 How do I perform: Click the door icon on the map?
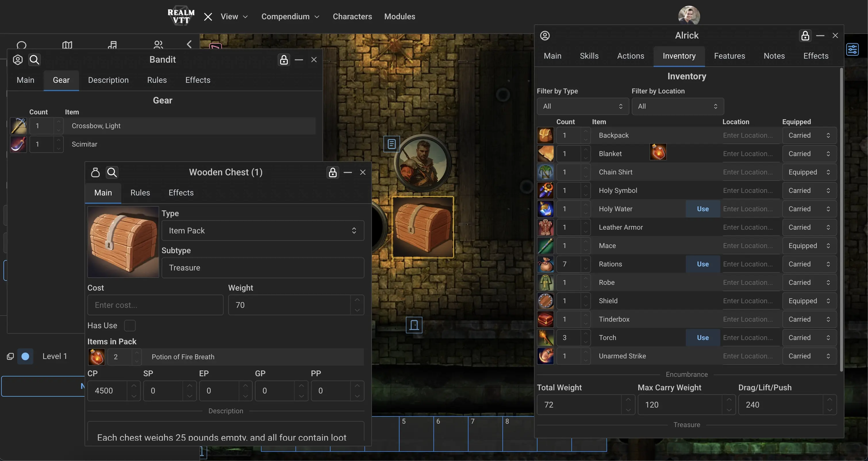tap(414, 325)
